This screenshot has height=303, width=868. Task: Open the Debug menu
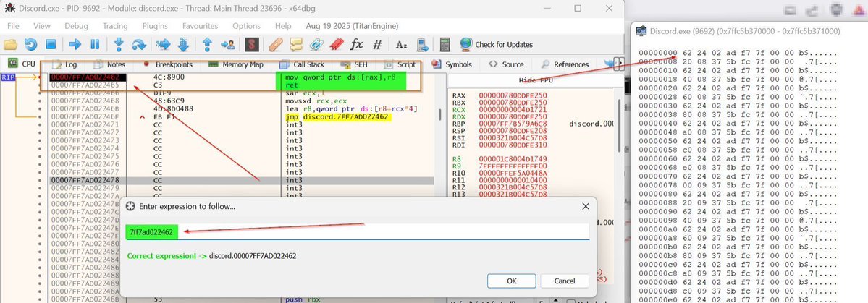click(76, 26)
